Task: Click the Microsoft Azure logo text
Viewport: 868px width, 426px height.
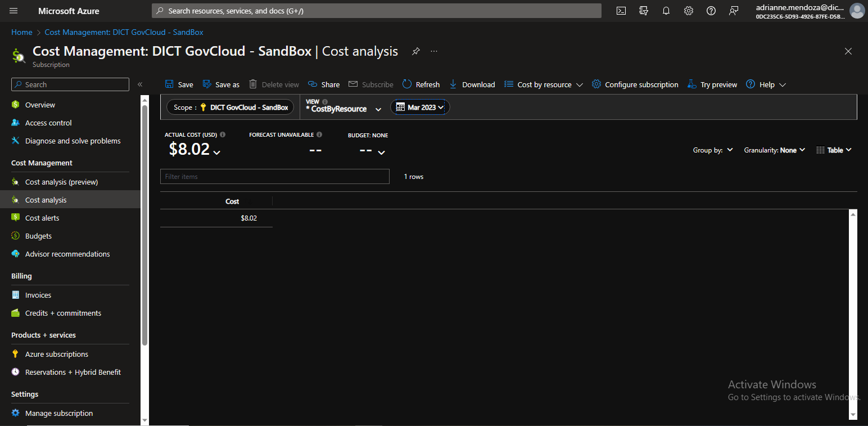Action: tap(69, 11)
